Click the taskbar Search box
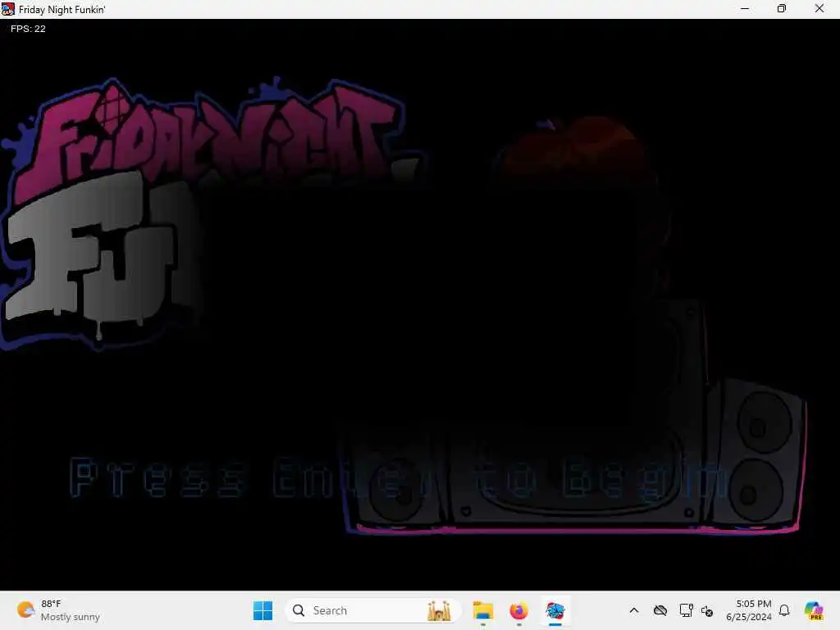Image resolution: width=840 pixels, height=630 pixels. [373, 610]
